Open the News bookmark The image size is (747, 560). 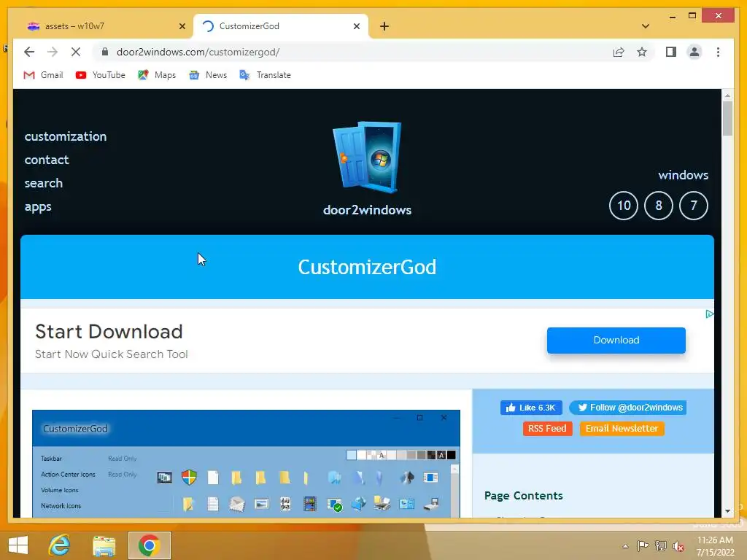(x=208, y=75)
